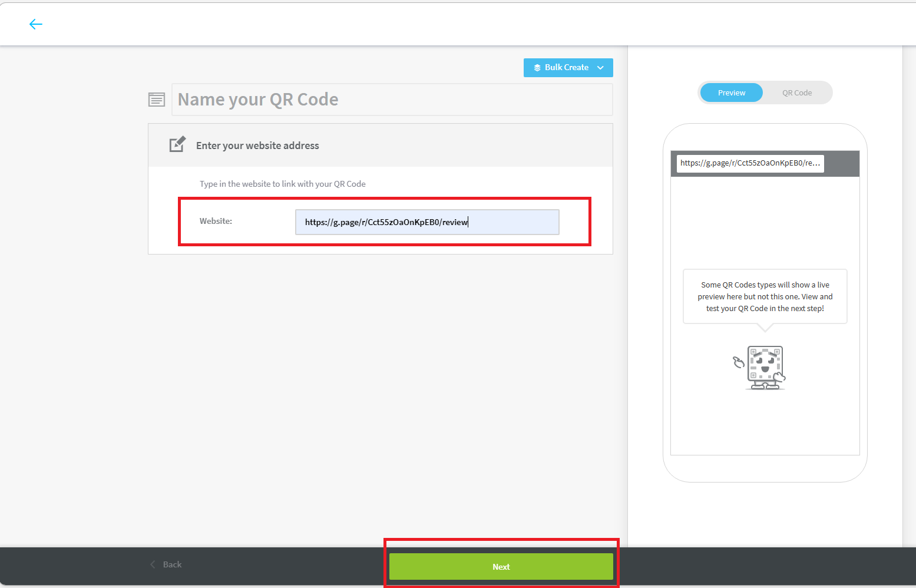Click the Enter your website address heading
Image resolution: width=916 pixels, height=588 pixels.
coord(257,146)
